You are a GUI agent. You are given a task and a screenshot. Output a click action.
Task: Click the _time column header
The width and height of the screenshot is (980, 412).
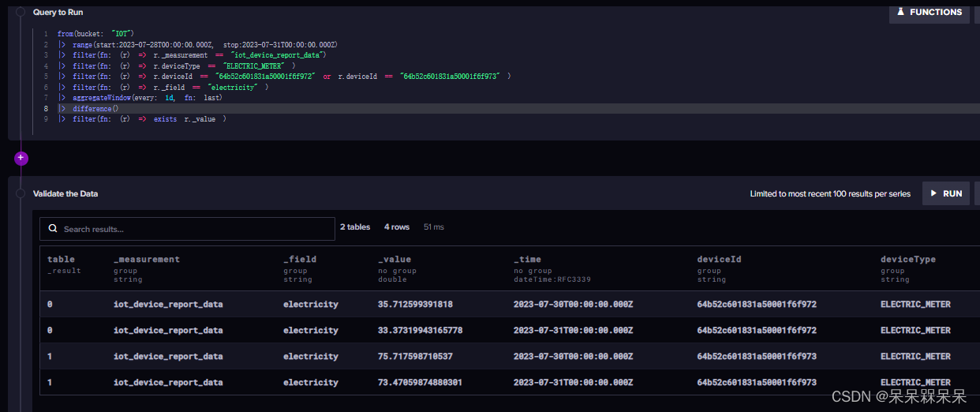point(529,259)
